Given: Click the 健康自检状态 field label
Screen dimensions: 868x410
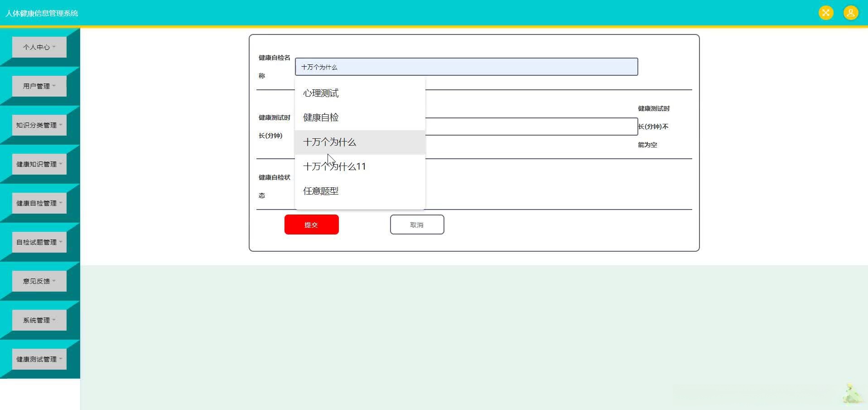Looking at the screenshot, I should coord(275,186).
